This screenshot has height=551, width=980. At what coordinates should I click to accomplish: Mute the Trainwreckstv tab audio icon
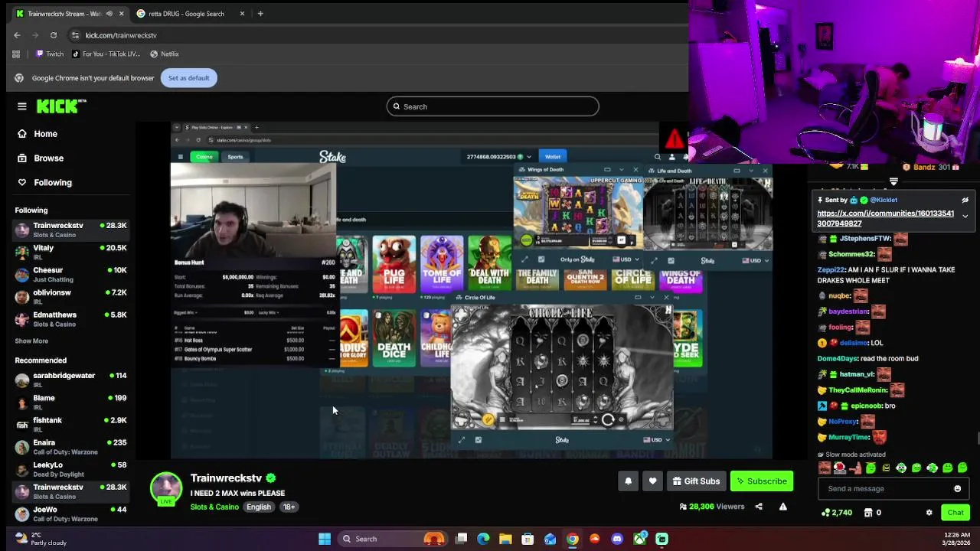[x=109, y=14]
